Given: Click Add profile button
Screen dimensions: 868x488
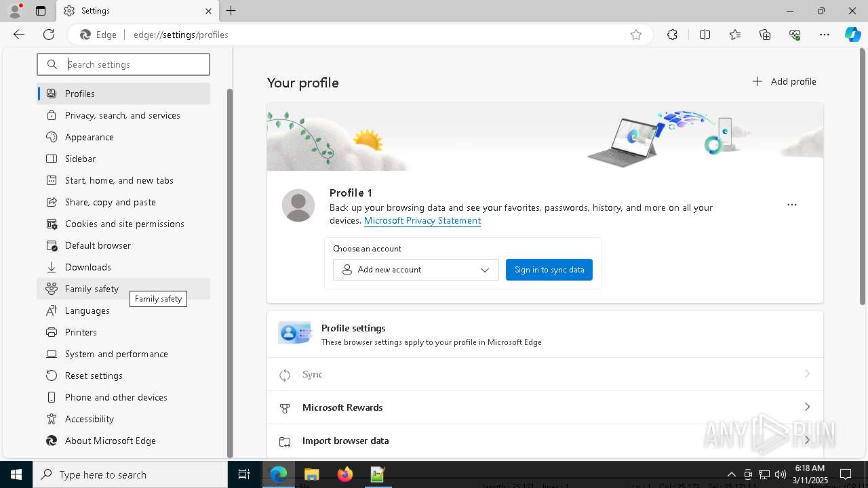Looking at the screenshot, I should tap(784, 81).
